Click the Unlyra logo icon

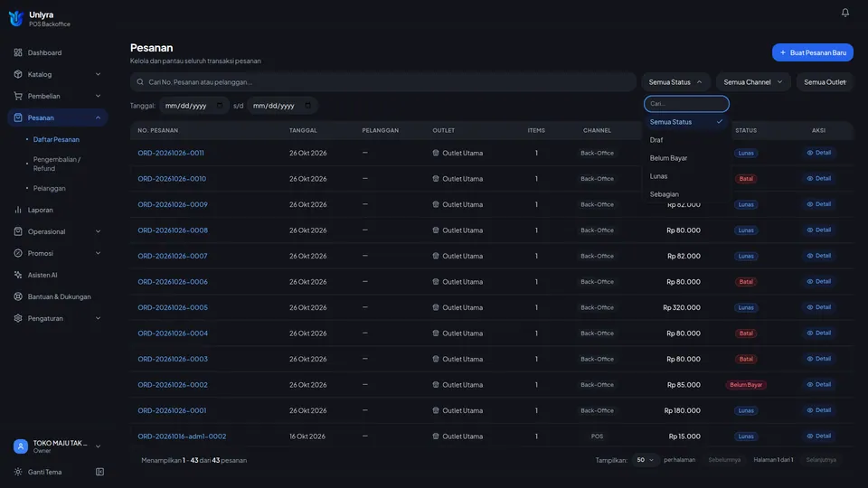tap(16, 18)
